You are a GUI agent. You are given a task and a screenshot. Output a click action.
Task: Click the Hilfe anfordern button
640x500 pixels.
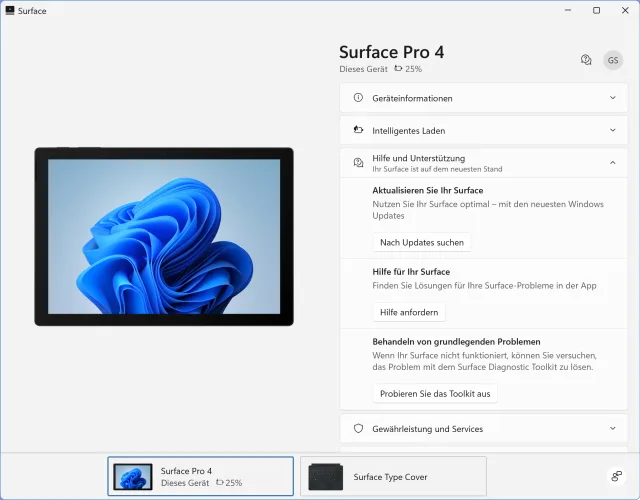click(x=409, y=313)
